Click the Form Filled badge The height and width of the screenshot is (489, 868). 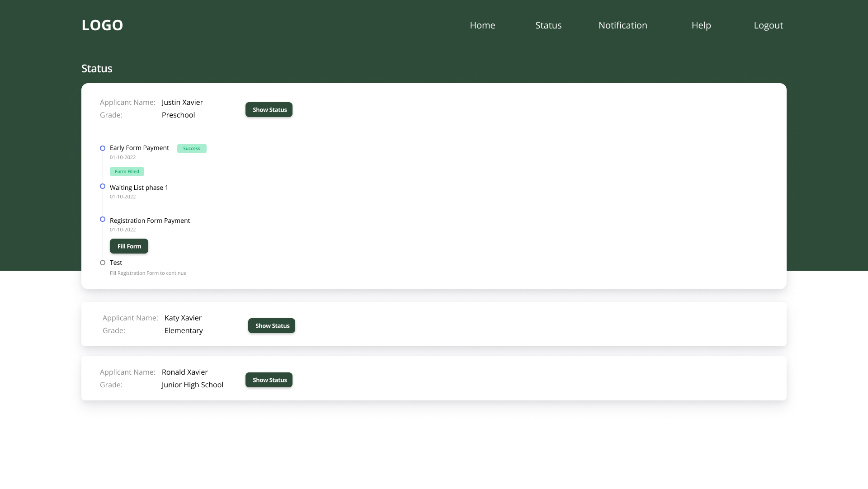[127, 171]
